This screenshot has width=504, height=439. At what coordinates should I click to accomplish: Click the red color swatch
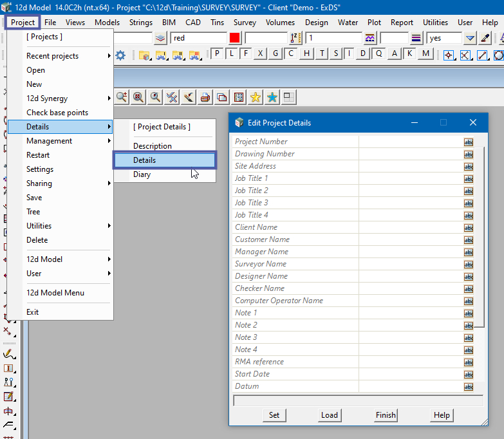pos(235,38)
